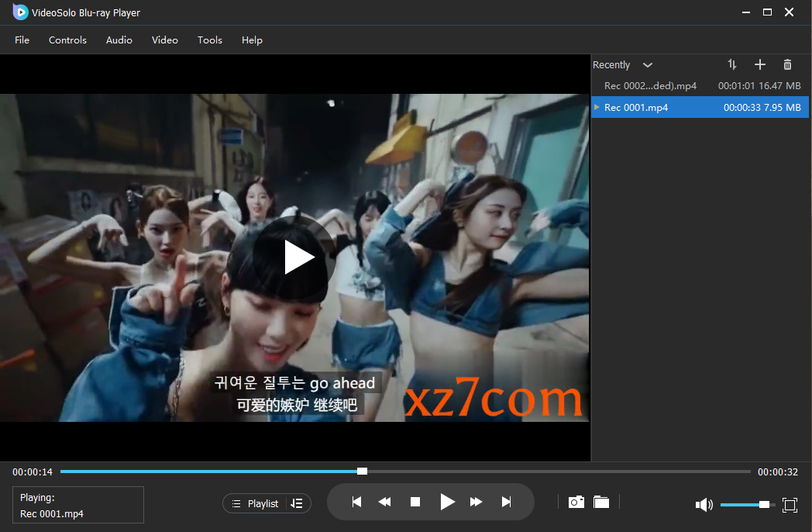This screenshot has width=812, height=532.
Task: Adjust the volume slider handle
Action: click(x=764, y=505)
